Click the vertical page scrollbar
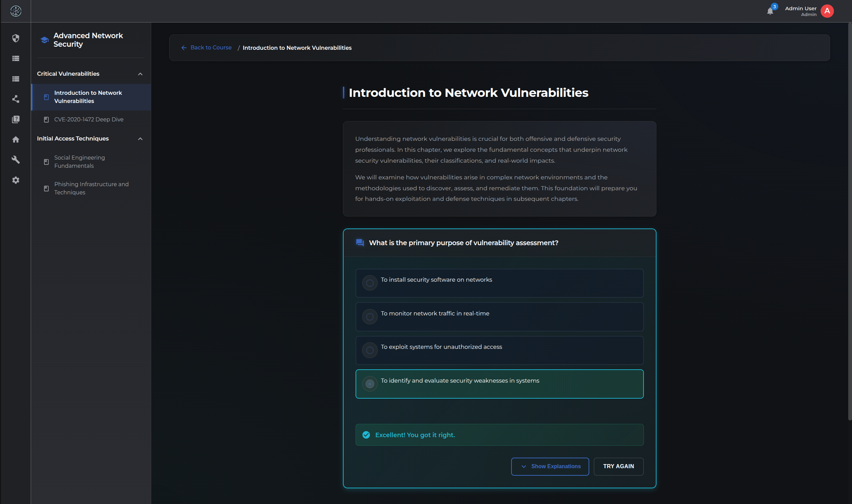 849,222
